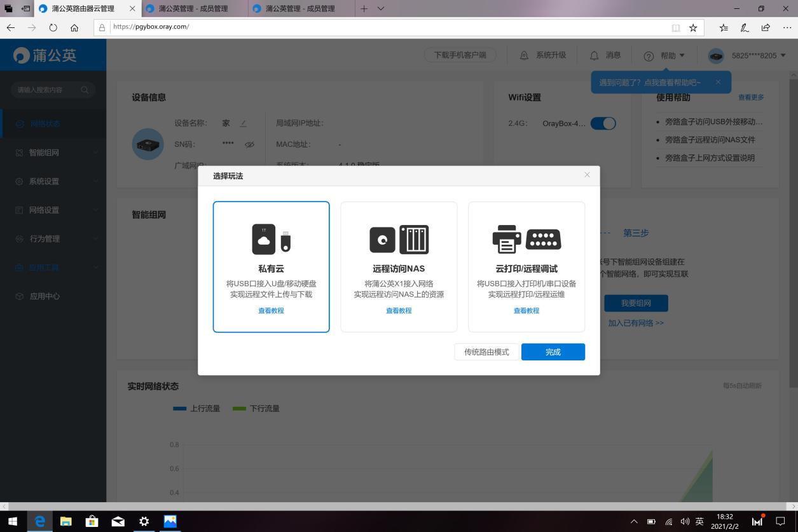798x532 pixels.
Task: Go to the browser home page
Action: tap(74, 27)
